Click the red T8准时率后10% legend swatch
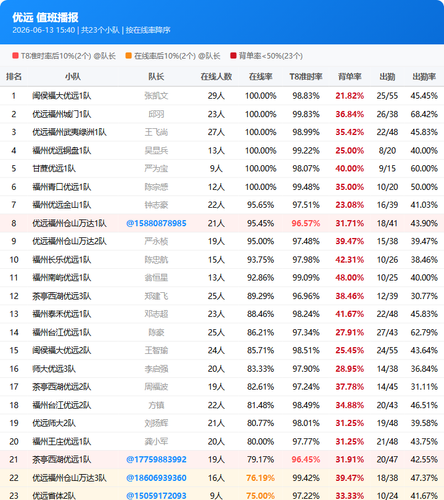The width and height of the screenshot is (444, 500). point(15,56)
